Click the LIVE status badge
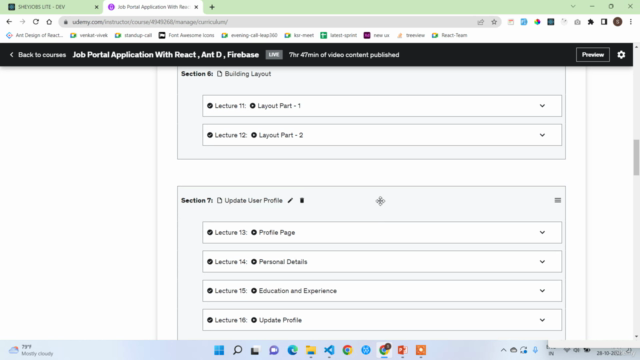 [274, 55]
